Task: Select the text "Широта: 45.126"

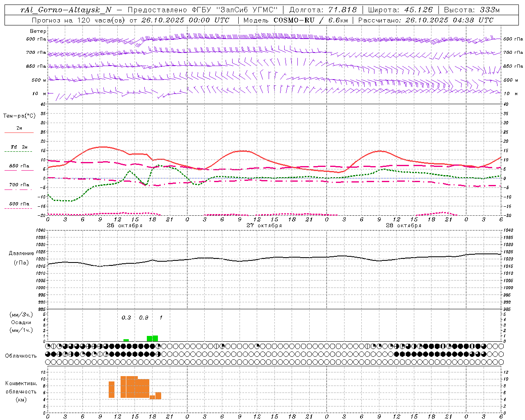Action: click(x=400, y=10)
